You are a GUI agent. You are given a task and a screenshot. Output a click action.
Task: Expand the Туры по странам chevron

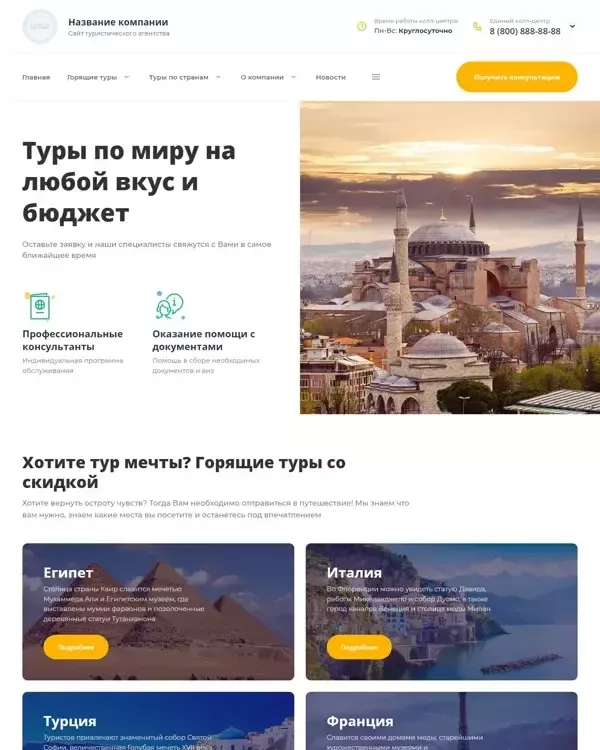(218, 77)
